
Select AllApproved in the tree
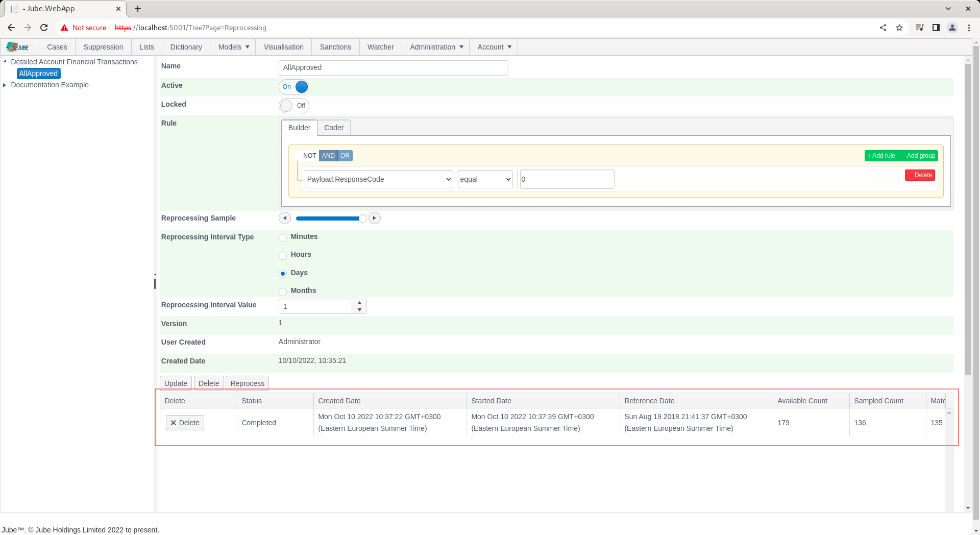(38, 74)
